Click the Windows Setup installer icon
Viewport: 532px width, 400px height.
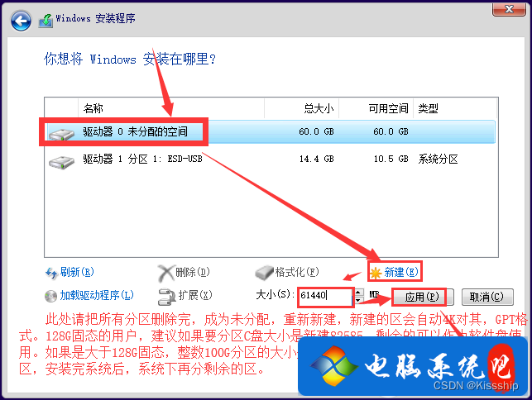[x=46, y=21]
